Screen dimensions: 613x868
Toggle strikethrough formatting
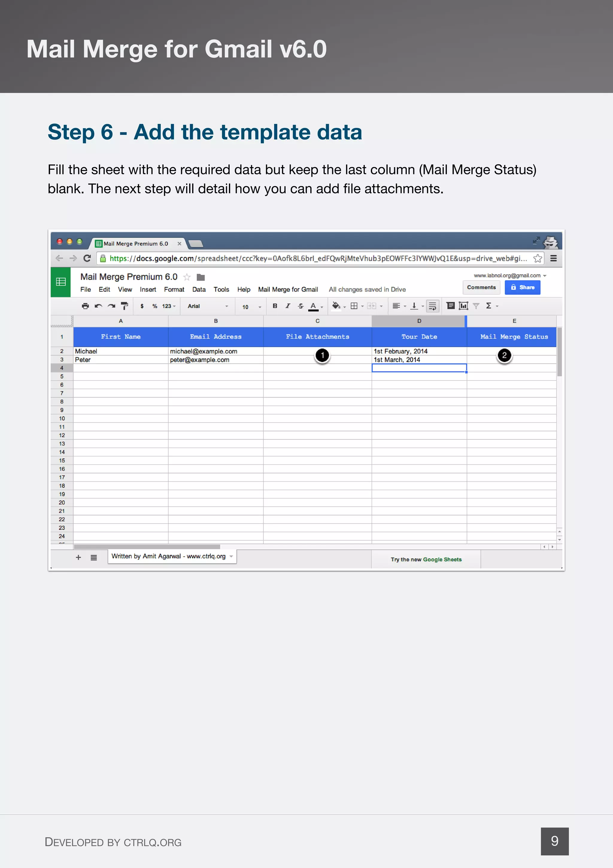[301, 306]
